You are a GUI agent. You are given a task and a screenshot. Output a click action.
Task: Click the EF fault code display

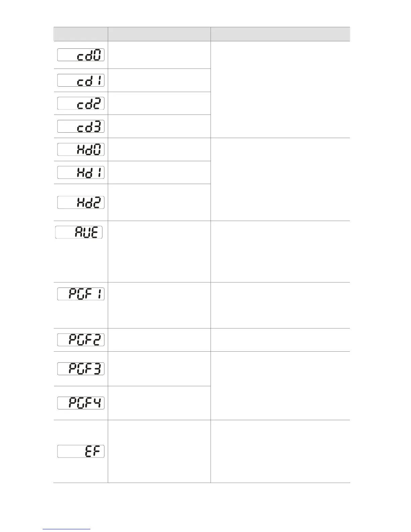click(81, 451)
